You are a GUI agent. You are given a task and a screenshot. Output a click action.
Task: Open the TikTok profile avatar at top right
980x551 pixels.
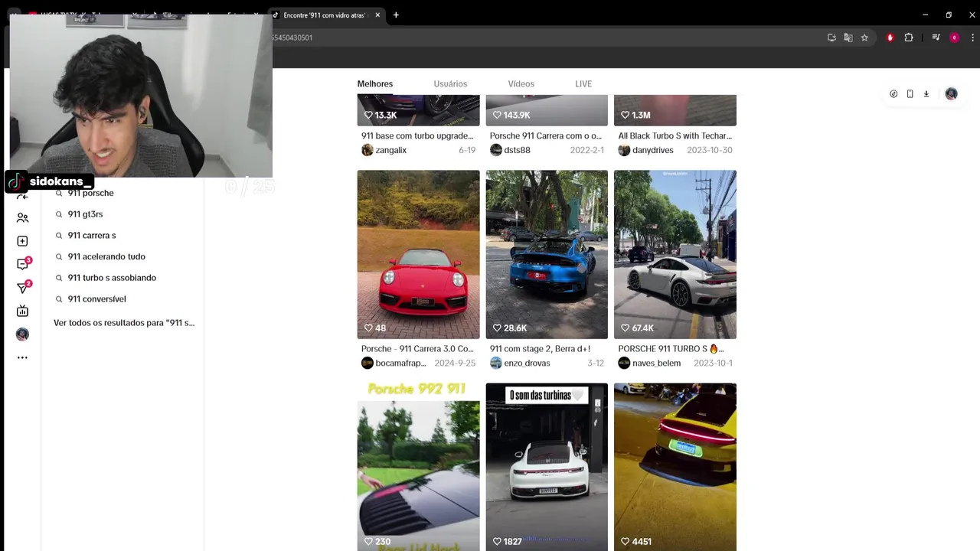coord(951,94)
